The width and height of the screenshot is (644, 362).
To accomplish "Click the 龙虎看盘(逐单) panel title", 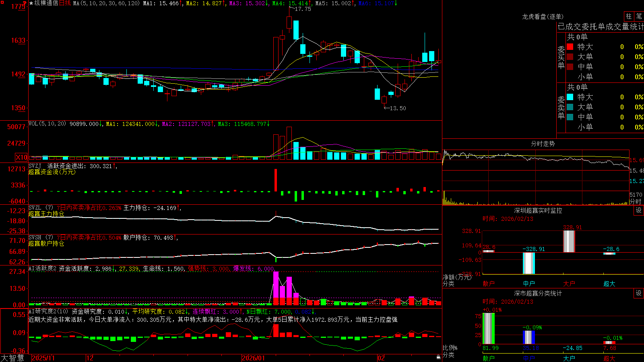I will 543,16.
